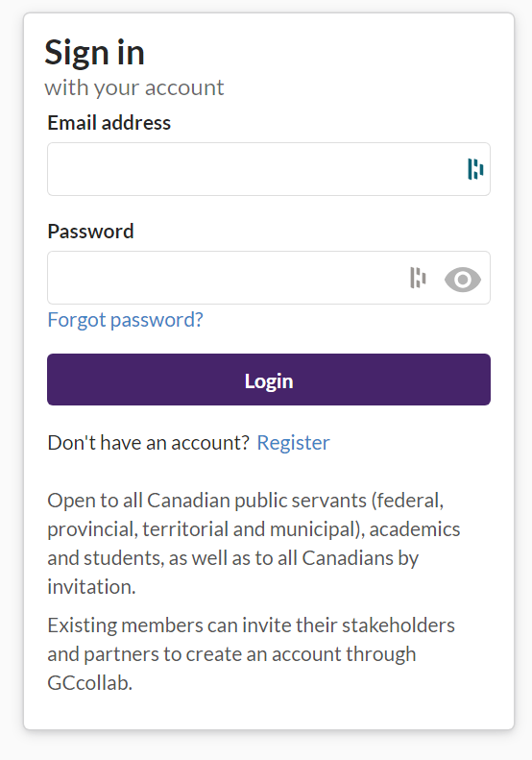Click the Sign in heading
Screen dimensions: 532x760
click(x=95, y=52)
